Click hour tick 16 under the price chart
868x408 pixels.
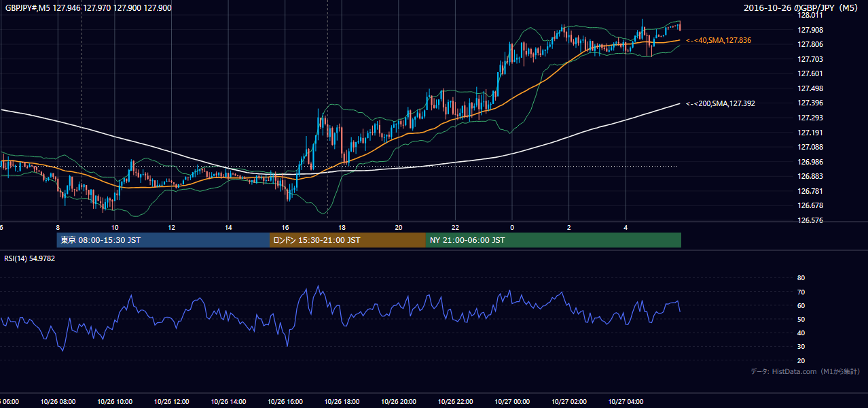tap(285, 227)
